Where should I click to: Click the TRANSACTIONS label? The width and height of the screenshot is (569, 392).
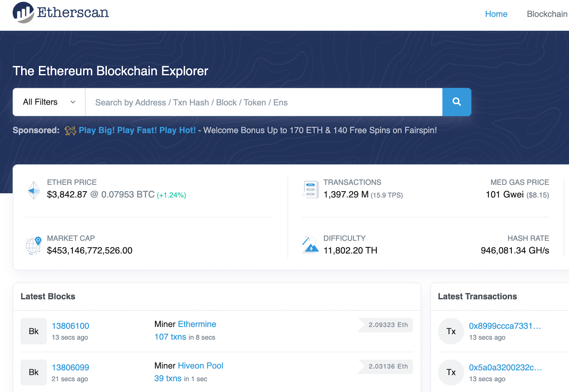(352, 182)
